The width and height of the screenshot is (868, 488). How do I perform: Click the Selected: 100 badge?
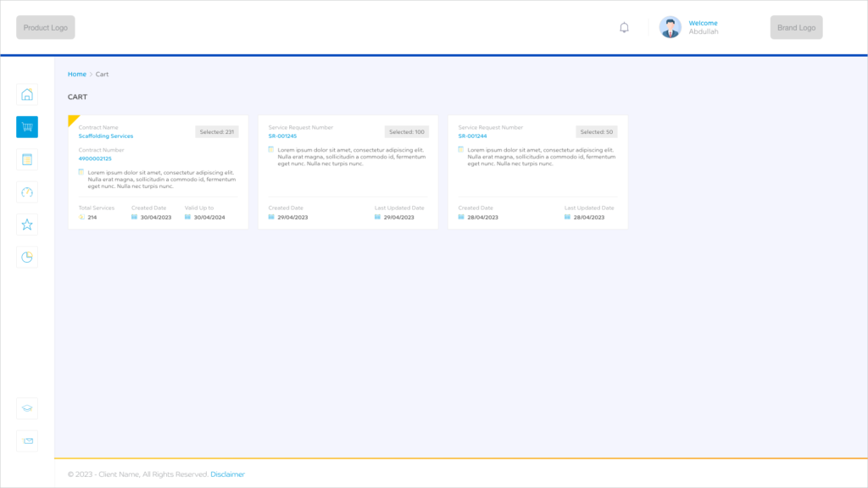click(x=407, y=132)
